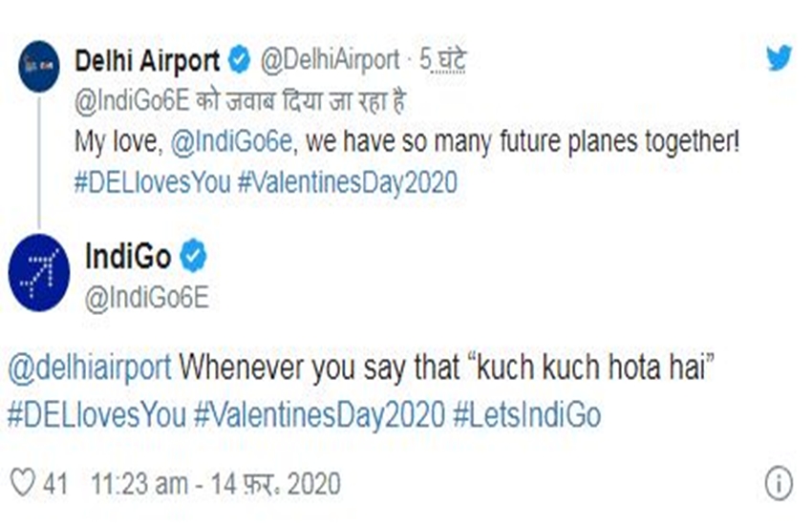Image resolution: width=812 pixels, height=525 pixels.
Task: Open IndiGo profile avatar
Action: pyautogui.click(x=39, y=273)
